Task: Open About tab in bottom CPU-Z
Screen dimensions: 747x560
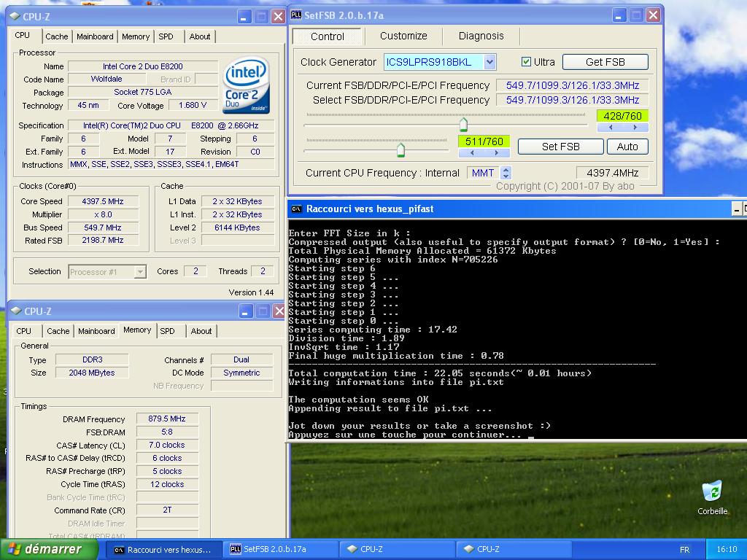Action: click(x=201, y=331)
